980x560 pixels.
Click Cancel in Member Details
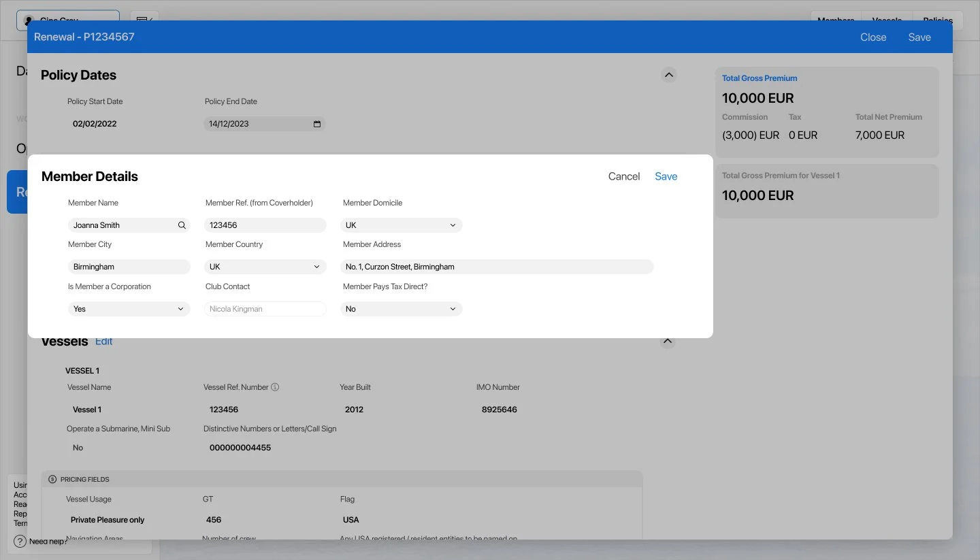click(624, 176)
